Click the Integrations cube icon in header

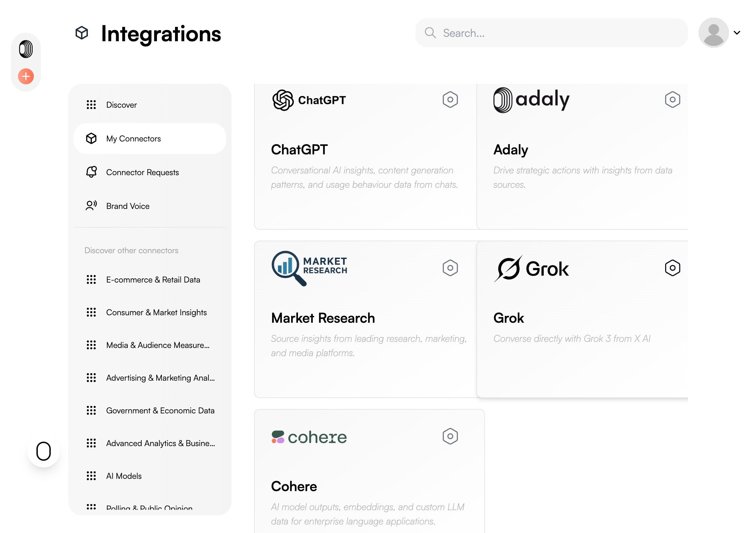(x=82, y=33)
